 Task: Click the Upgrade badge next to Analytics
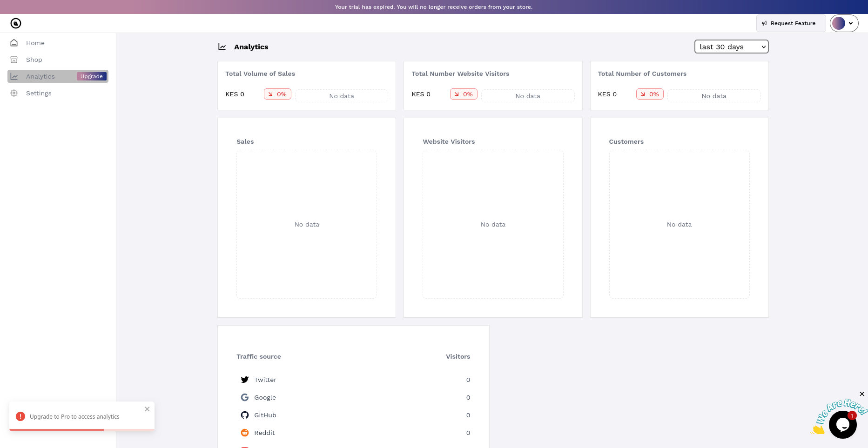(x=92, y=76)
